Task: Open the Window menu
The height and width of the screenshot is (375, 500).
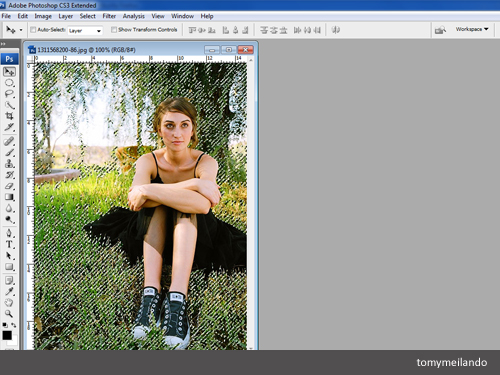Action: [182, 16]
